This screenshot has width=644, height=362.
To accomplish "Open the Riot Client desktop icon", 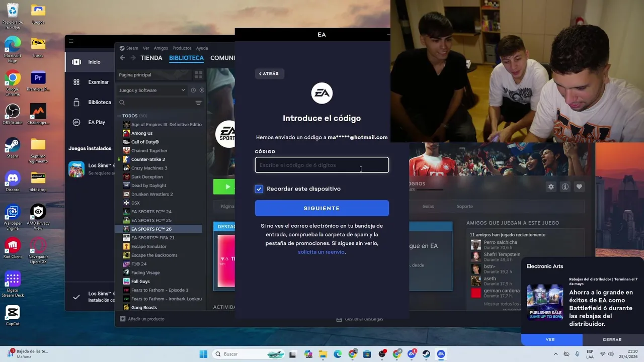I will coord(13,248).
